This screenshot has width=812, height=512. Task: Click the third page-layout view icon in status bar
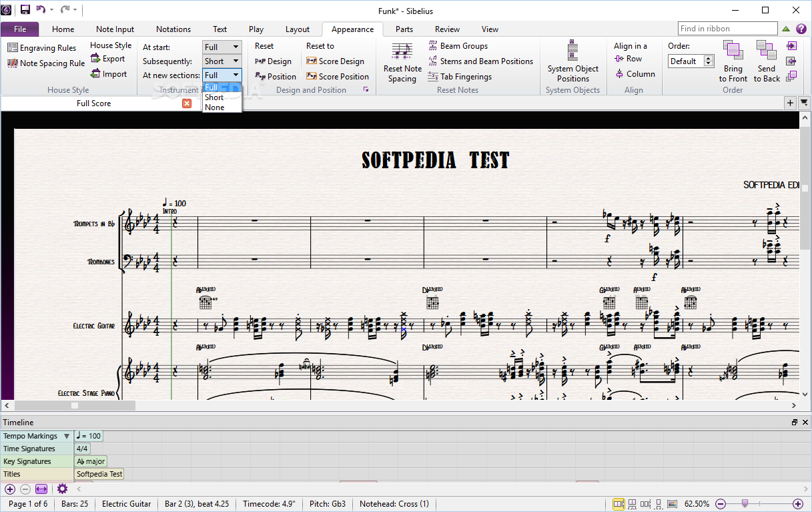pyautogui.click(x=645, y=504)
